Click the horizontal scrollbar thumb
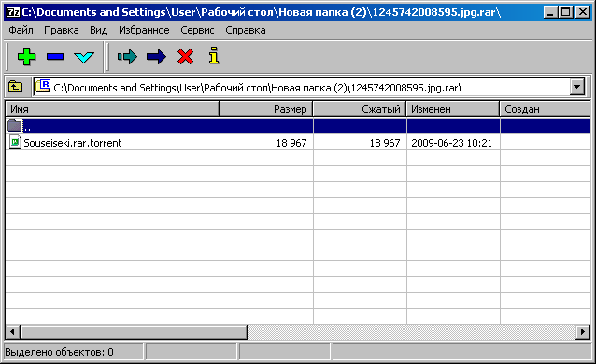The width and height of the screenshot is (596, 364). [134, 331]
